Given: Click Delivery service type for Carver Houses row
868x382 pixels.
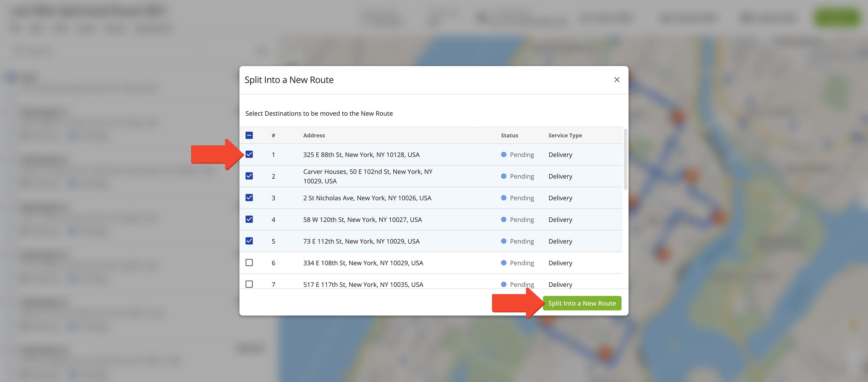Looking at the screenshot, I should [x=560, y=176].
